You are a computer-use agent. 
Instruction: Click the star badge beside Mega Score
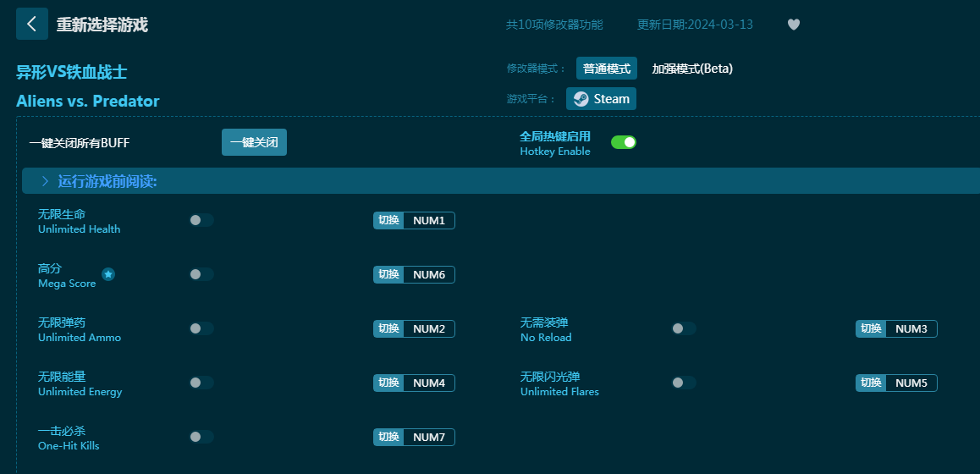(108, 274)
